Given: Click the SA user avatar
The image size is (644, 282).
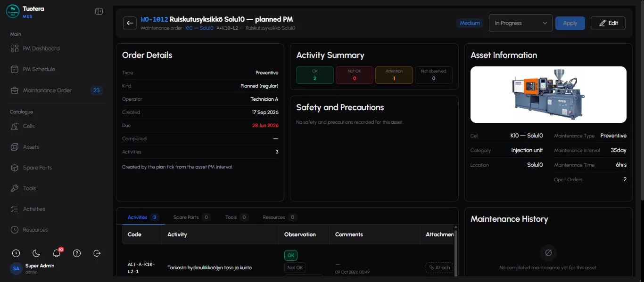Looking at the screenshot, I should (x=16, y=268).
